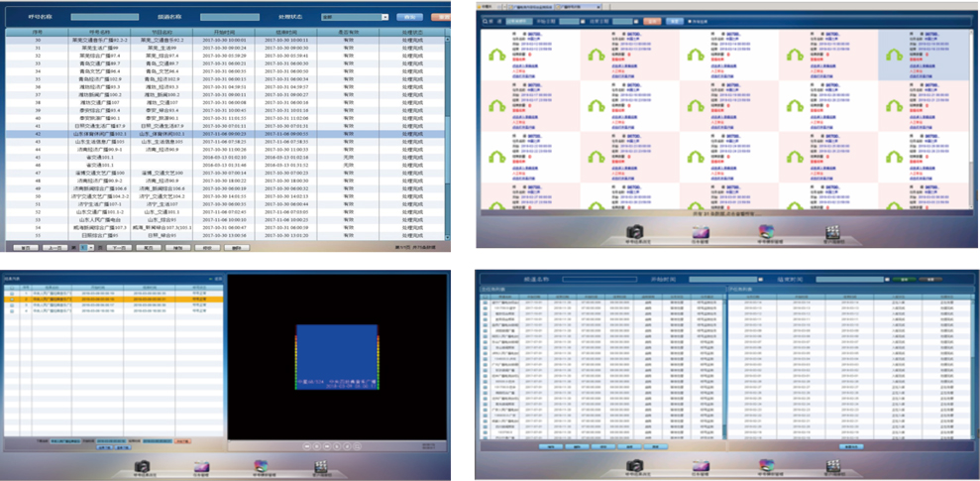Click magnifier search icon in headphone-card filter bar
The image size is (980, 481).
(x=485, y=21)
